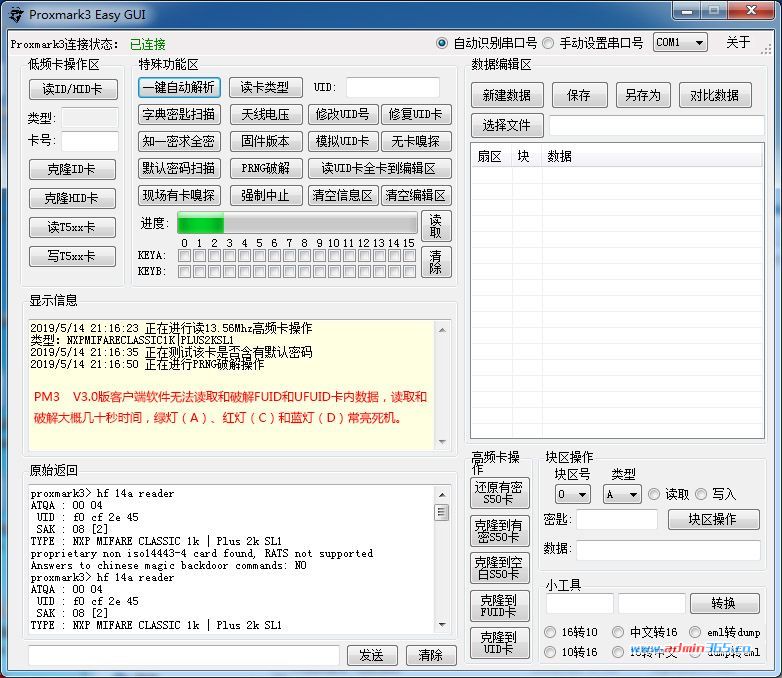
Task: Click the Proxmark3 app icon in title bar
Action: (16, 14)
